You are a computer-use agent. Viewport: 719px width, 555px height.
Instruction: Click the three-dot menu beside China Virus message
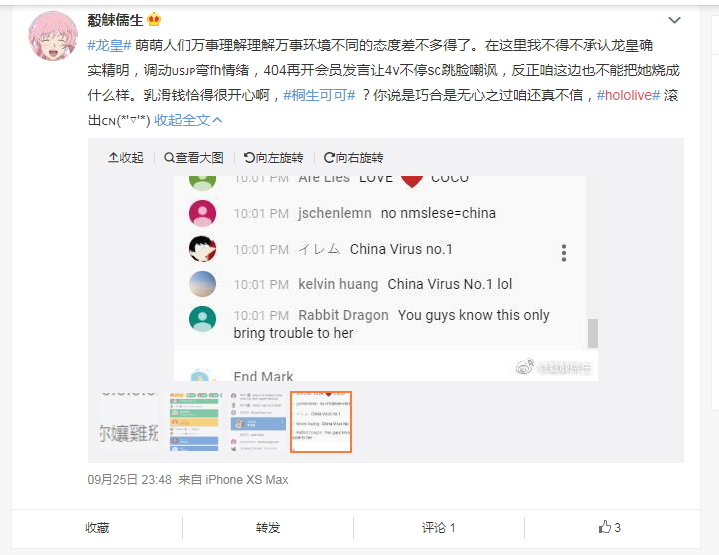(564, 253)
